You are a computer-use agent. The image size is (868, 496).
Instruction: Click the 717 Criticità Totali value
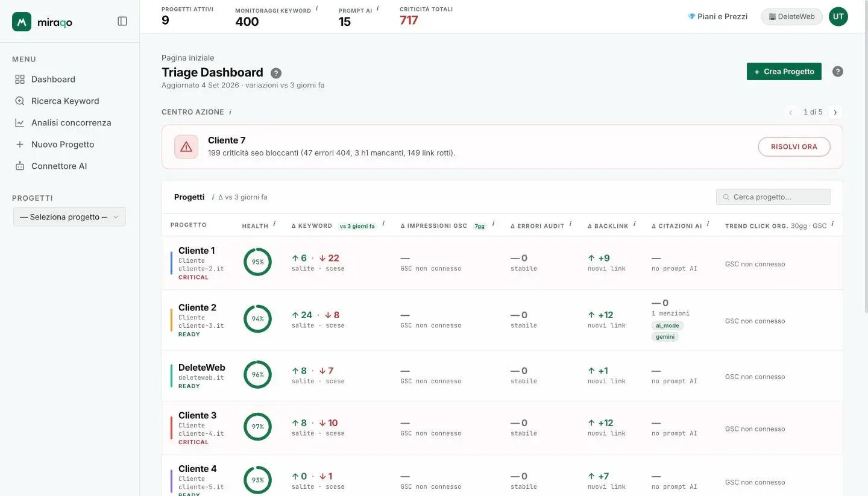[x=409, y=20]
